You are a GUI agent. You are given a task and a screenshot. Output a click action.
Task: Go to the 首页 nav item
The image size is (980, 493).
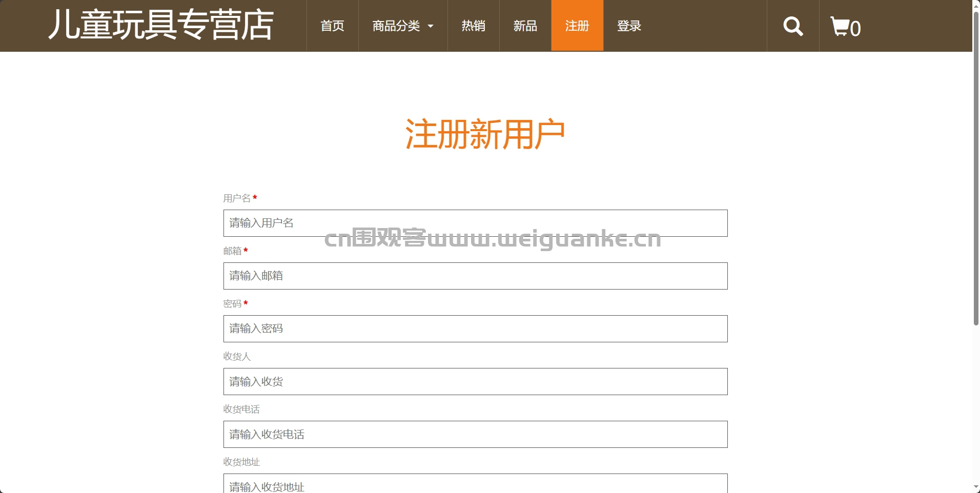coord(332,26)
